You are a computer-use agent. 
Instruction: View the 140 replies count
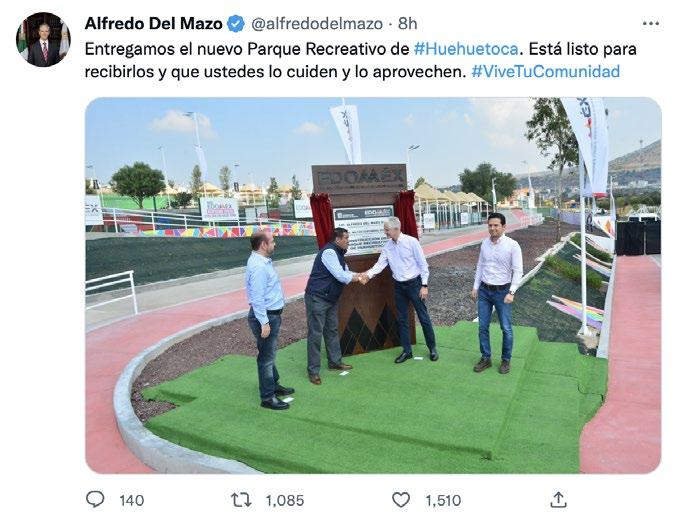pyautogui.click(x=131, y=501)
